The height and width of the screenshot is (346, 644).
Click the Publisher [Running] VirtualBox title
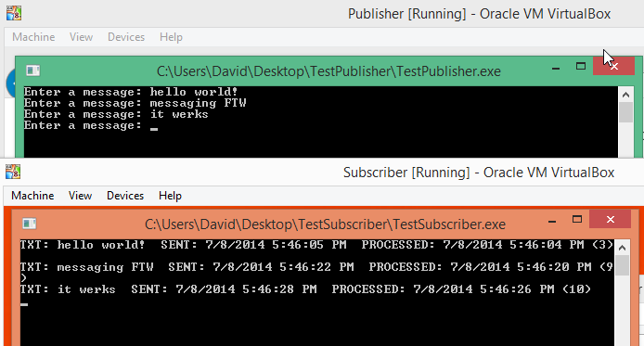click(x=480, y=14)
